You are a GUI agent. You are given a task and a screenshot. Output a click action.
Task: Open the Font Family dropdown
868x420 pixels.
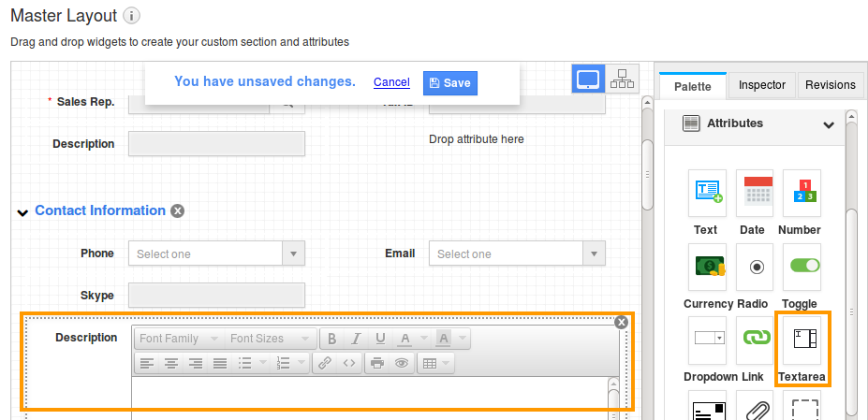179,339
